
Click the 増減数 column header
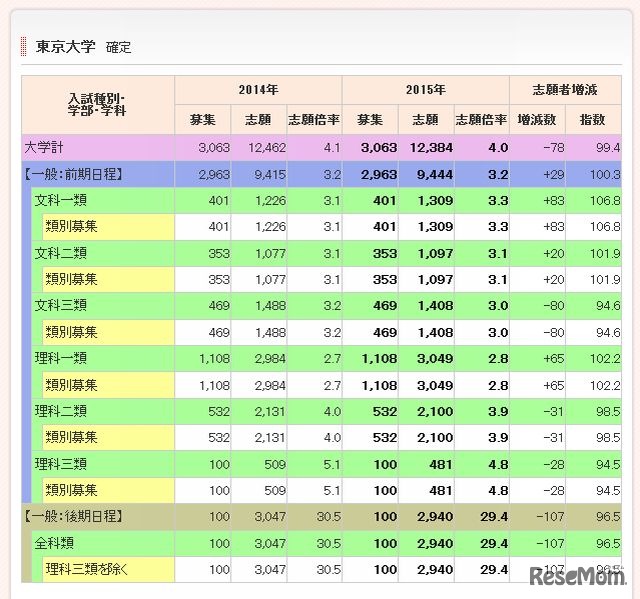tap(537, 120)
